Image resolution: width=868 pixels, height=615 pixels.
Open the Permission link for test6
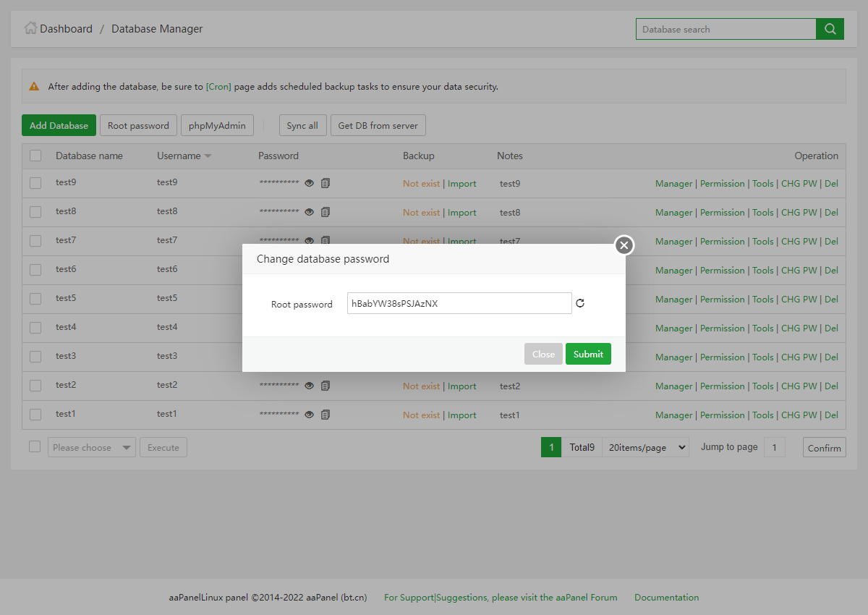(722, 270)
